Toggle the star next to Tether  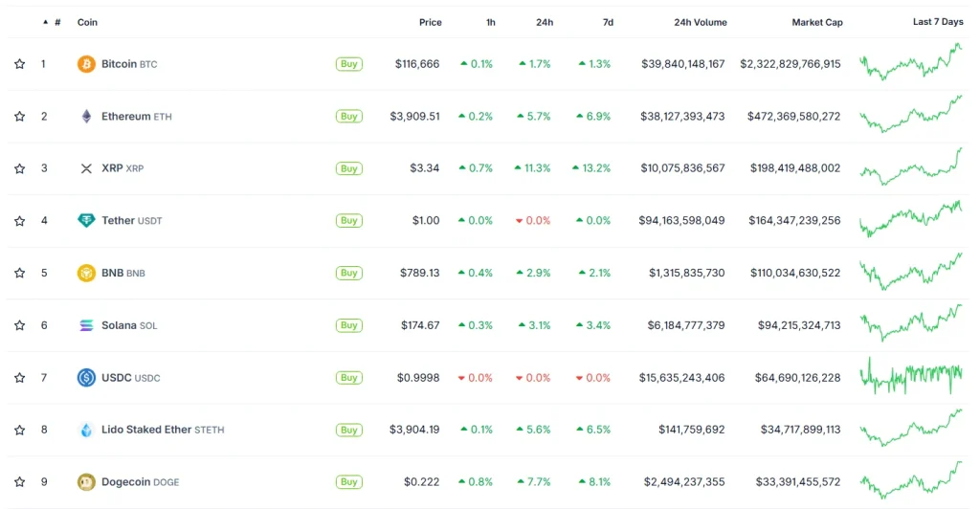click(x=19, y=221)
